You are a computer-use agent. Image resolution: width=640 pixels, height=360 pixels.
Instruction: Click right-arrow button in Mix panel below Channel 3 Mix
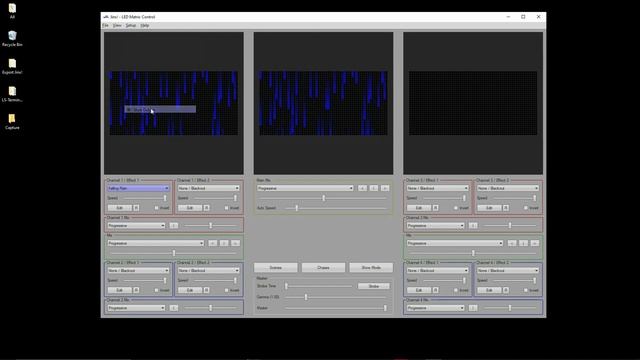535,243
